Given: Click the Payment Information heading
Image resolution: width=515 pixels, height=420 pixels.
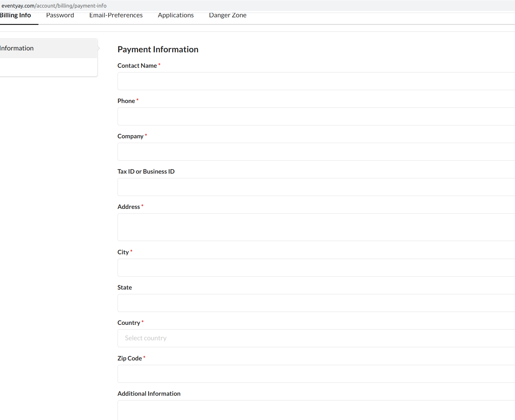Looking at the screenshot, I should [158, 49].
